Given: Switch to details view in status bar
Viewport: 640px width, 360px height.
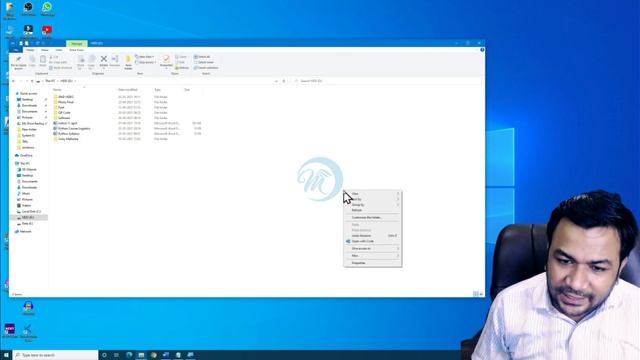Looking at the screenshot, I should (476, 294).
